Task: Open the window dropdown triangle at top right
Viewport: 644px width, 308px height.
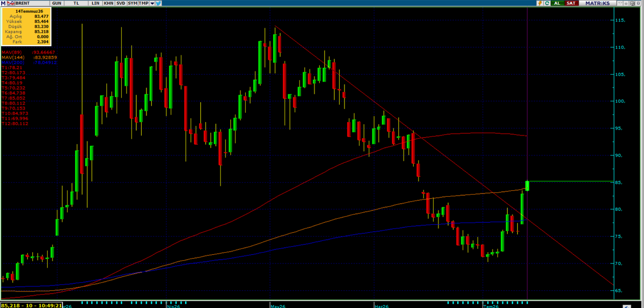Action: [x=620, y=3]
